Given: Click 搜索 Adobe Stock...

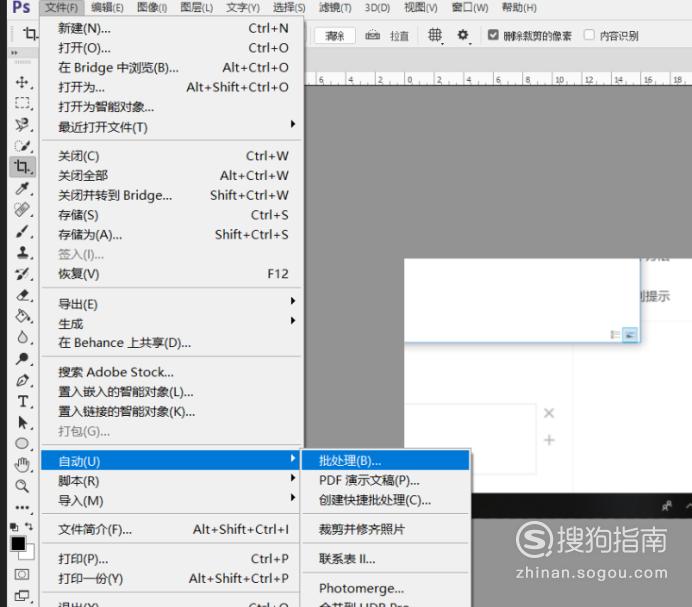Looking at the screenshot, I should (173, 372).
